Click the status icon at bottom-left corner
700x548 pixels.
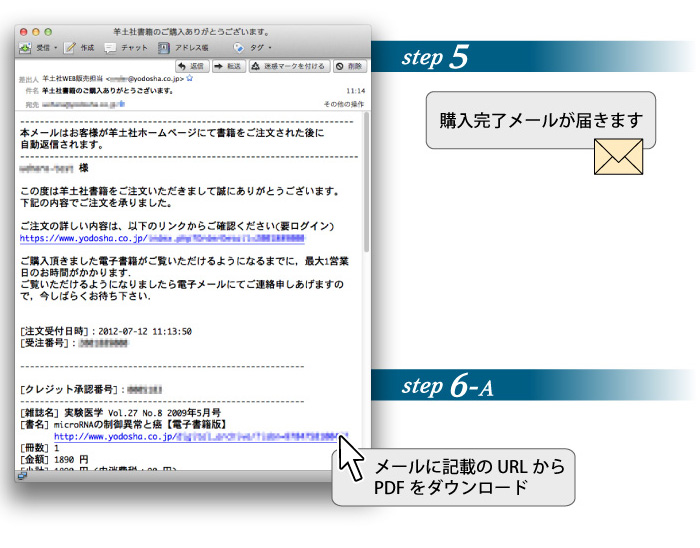[22, 476]
